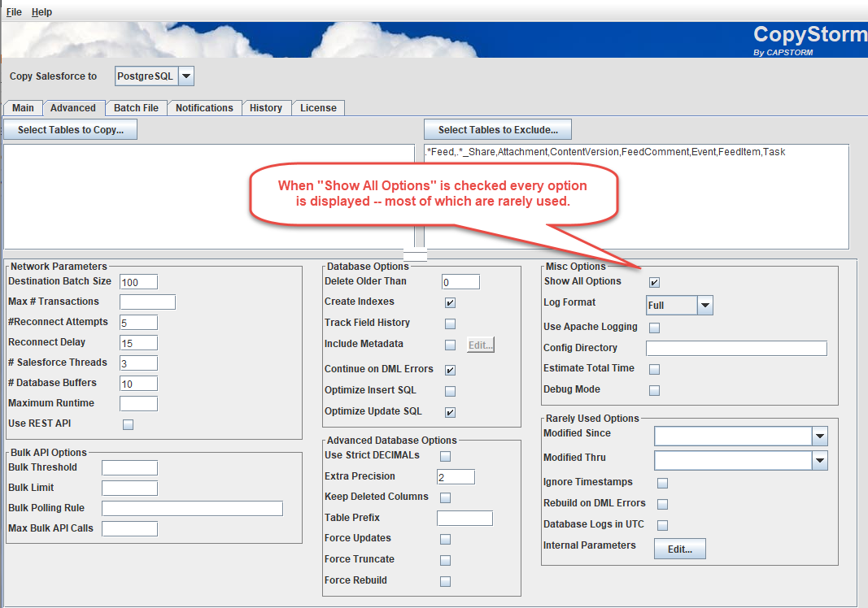The image size is (868, 608).
Task: Check the Force Updates checkbox
Action: [x=445, y=539]
